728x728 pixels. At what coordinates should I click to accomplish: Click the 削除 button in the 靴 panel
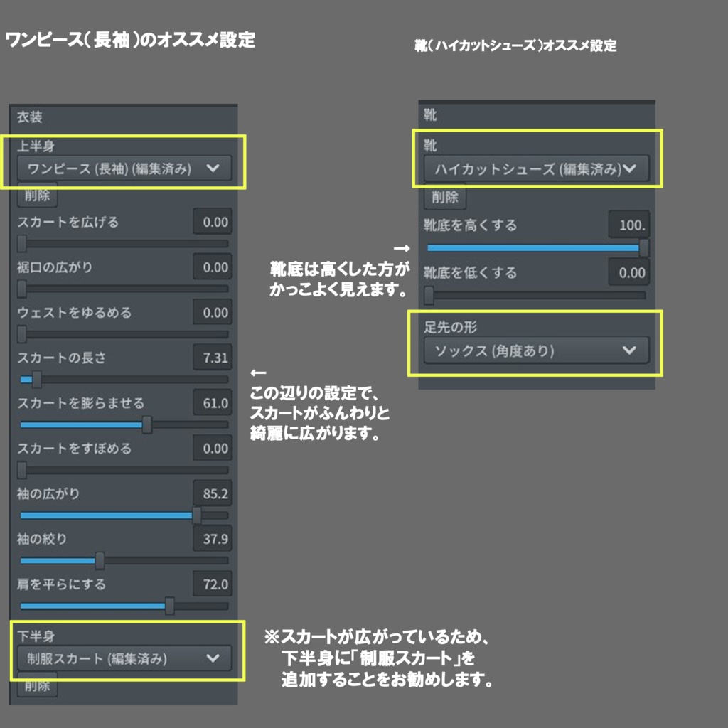446,197
